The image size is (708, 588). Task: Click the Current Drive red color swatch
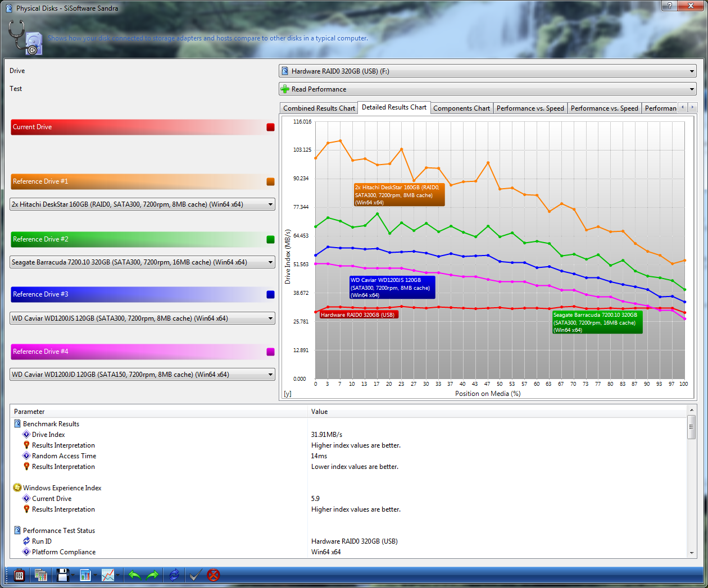coord(270,127)
